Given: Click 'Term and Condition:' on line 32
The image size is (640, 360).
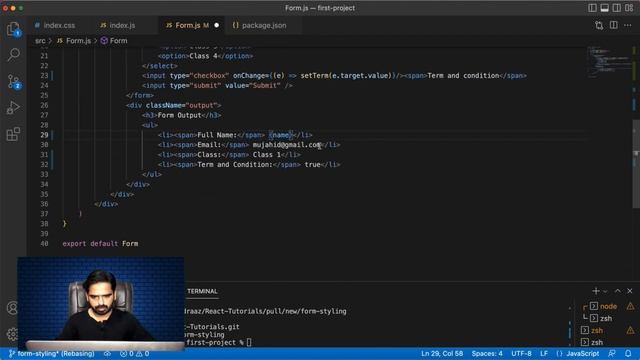Looking at the screenshot, I should [x=235, y=164].
